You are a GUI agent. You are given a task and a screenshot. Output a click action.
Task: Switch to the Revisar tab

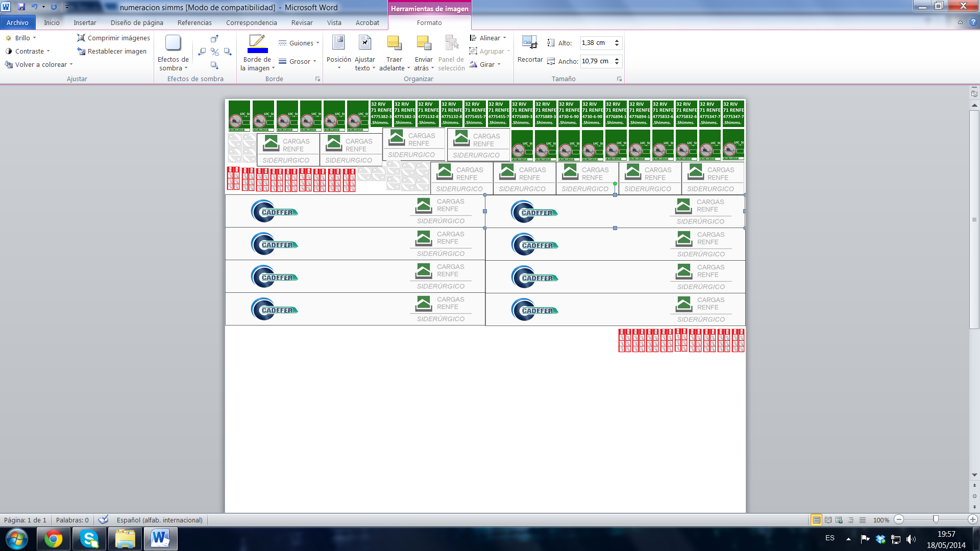click(302, 22)
